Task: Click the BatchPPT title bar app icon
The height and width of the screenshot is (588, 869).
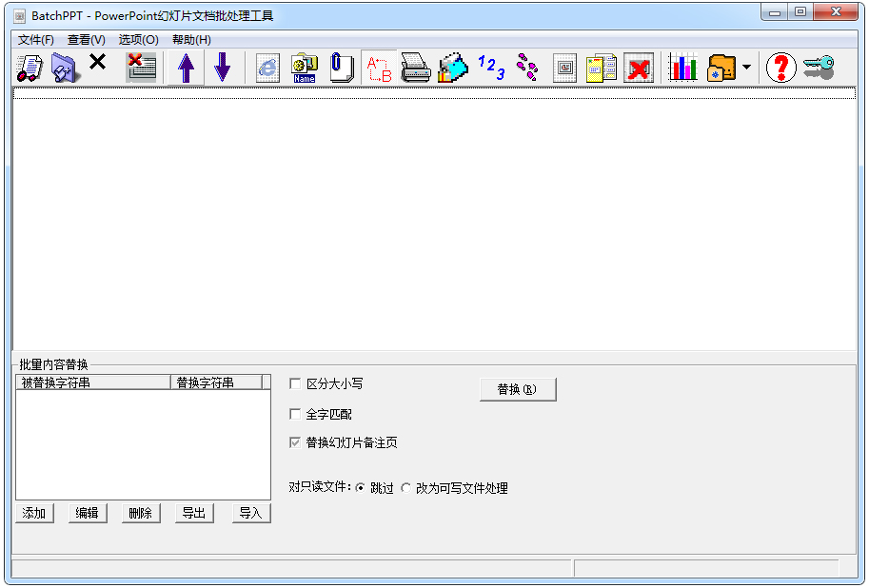Action: (19, 16)
